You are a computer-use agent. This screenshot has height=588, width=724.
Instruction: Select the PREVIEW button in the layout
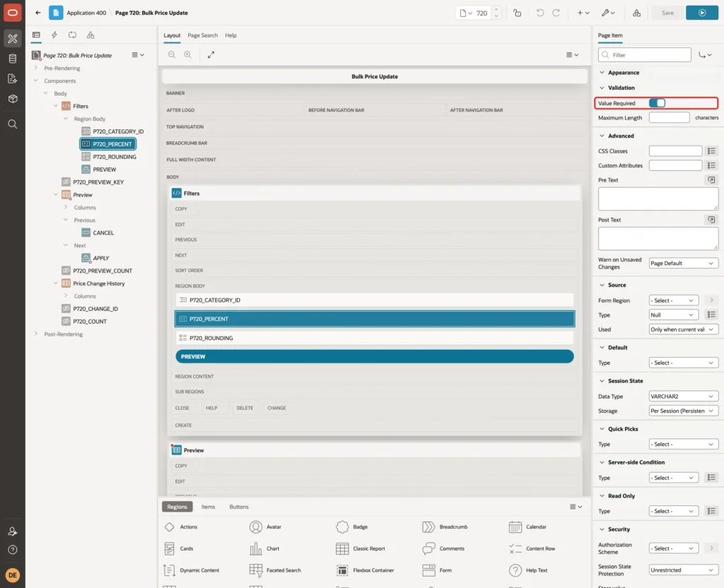tap(375, 356)
